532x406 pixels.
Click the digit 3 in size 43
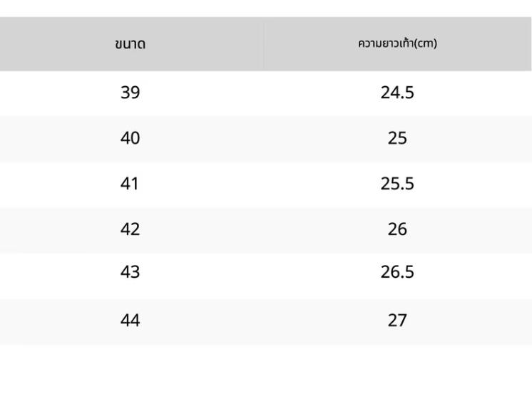tap(135, 272)
